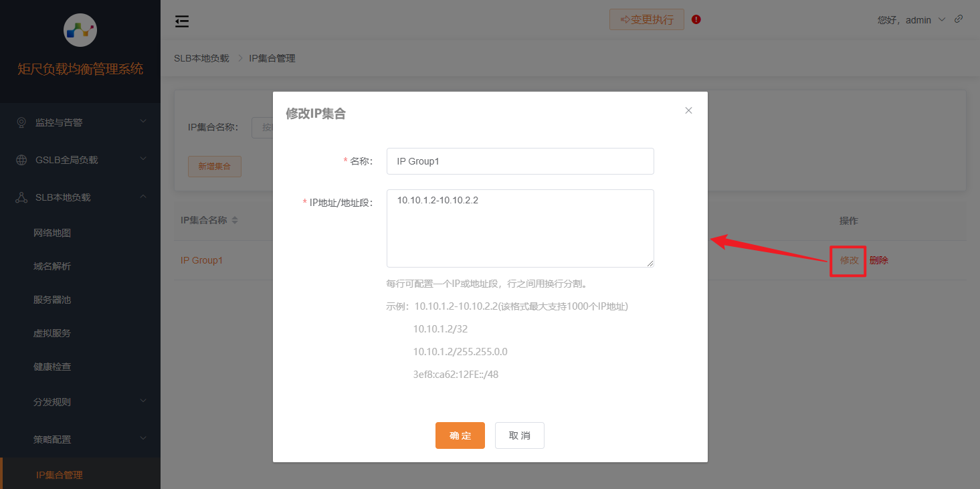Collapse the sidebar using the hamburger icon
The height and width of the screenshot is (489, 980).
181,21
